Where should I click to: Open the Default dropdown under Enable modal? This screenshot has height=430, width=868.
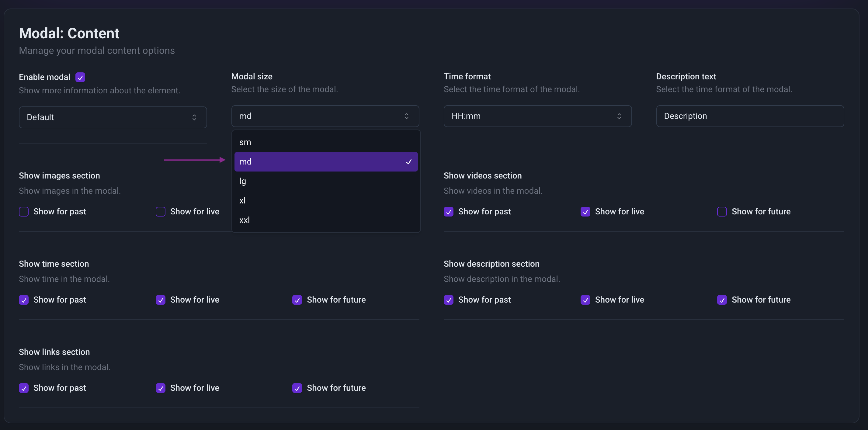point(113,117)
